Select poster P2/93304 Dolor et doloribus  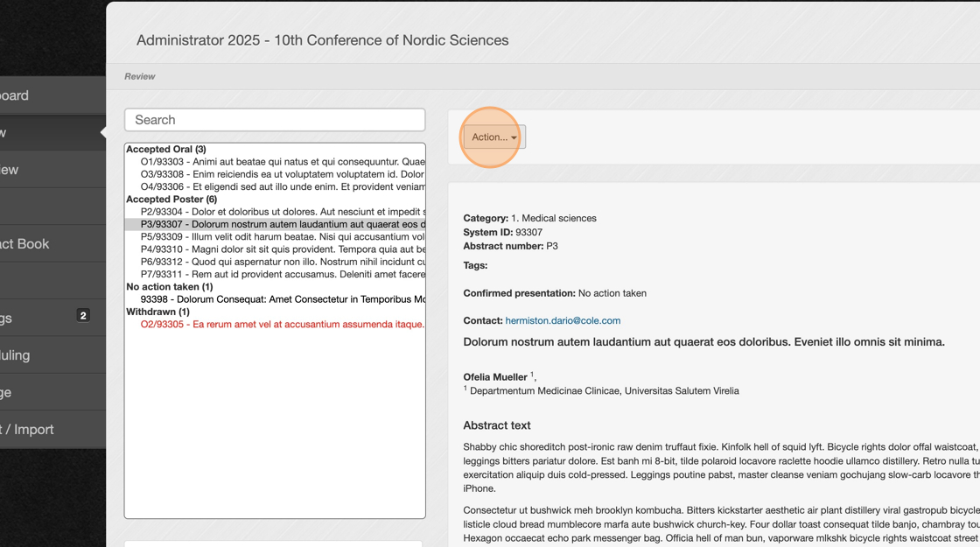(282, 212)
